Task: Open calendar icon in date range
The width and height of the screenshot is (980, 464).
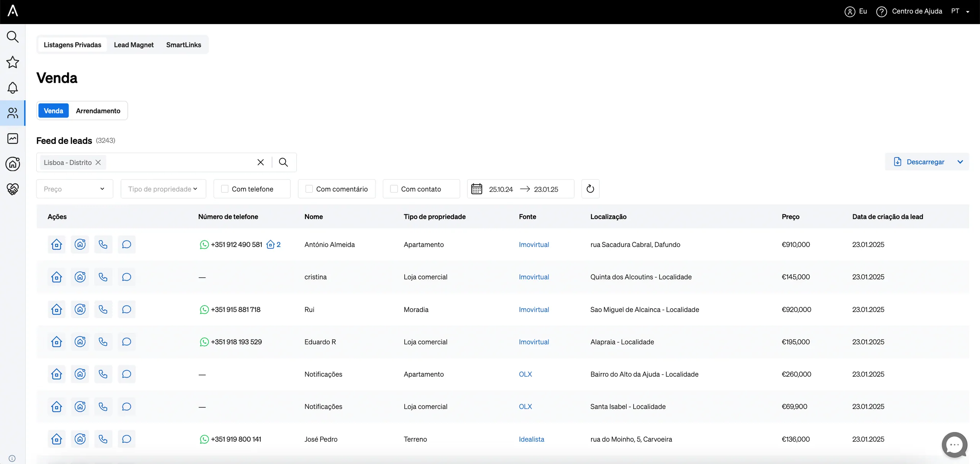Action: (x=477, y=189)
